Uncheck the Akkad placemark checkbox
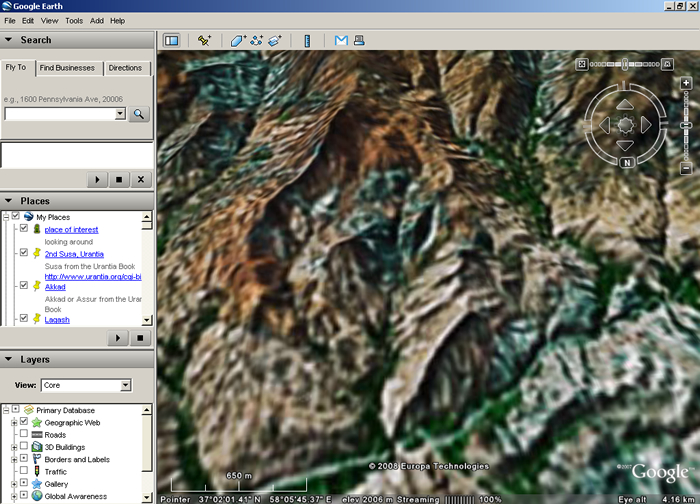Screen dimensions: 700x504 [x=24, y=286]
